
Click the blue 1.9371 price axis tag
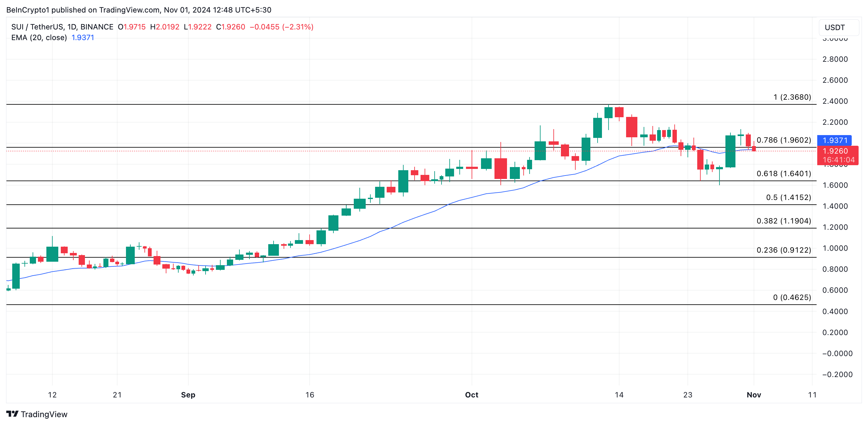(x=834, y=140)
